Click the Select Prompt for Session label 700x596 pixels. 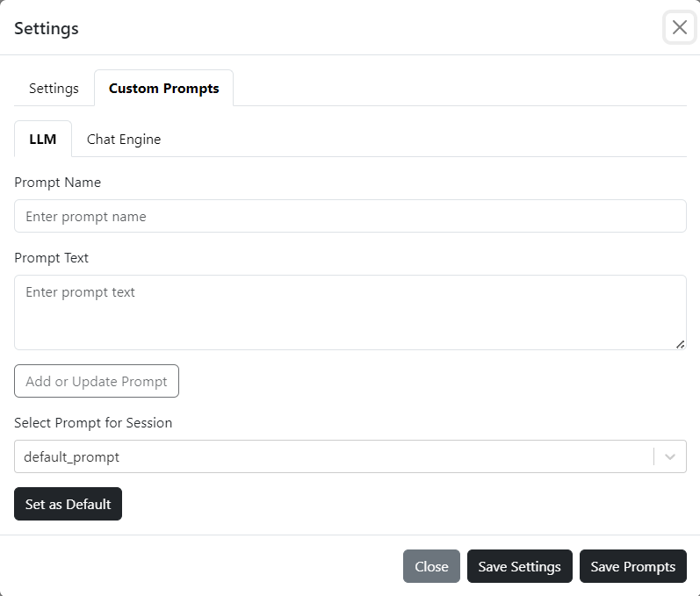[93, 423]
